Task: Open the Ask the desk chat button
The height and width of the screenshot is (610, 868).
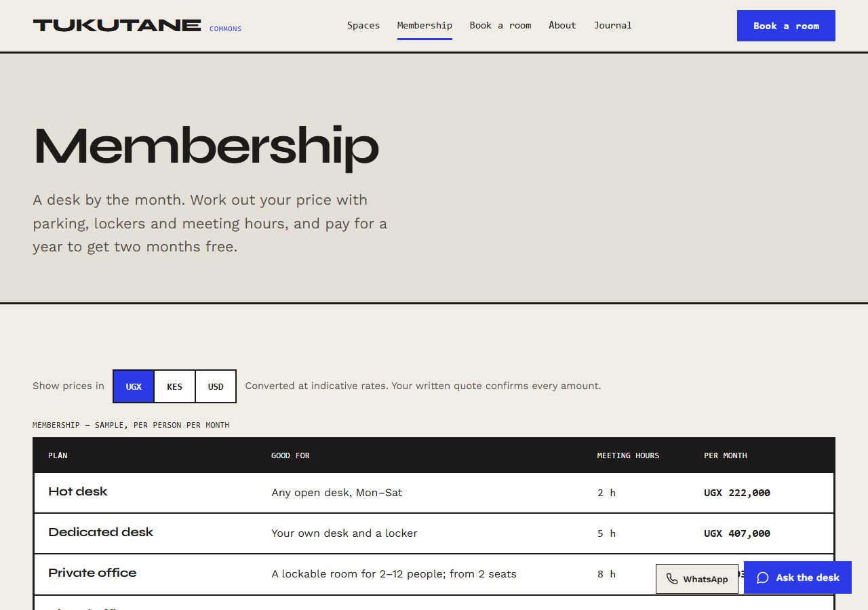Action: coord(797,577)
